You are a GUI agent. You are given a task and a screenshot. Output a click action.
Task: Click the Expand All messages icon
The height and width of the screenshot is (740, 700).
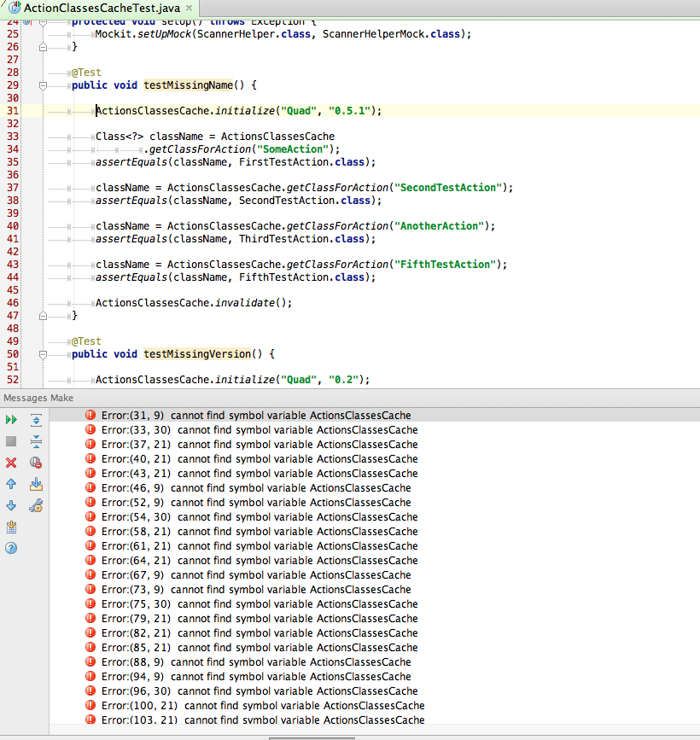(x=36, y=420)
